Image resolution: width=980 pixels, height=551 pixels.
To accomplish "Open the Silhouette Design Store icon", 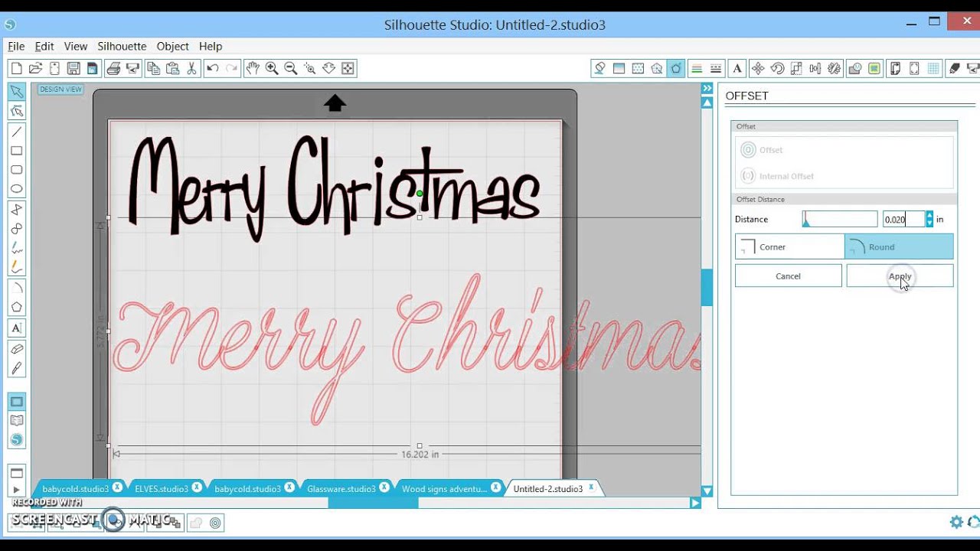I will tap(16, 439).
